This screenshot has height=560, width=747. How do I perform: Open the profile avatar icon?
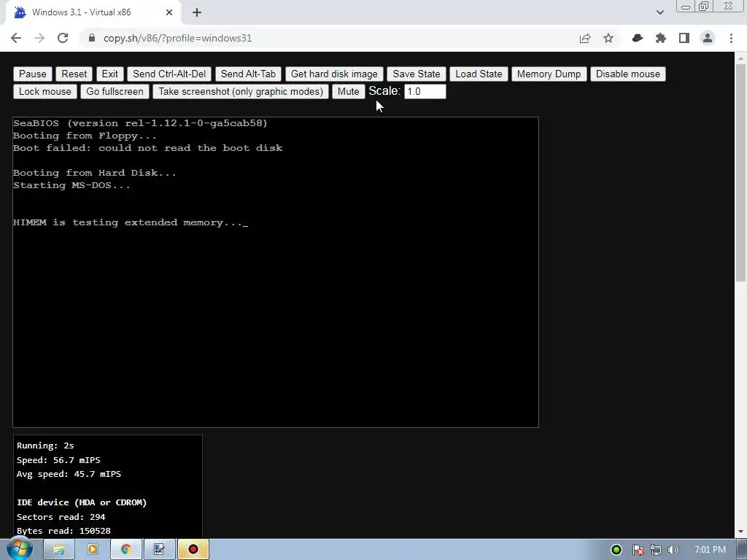[x=708, y=38]
